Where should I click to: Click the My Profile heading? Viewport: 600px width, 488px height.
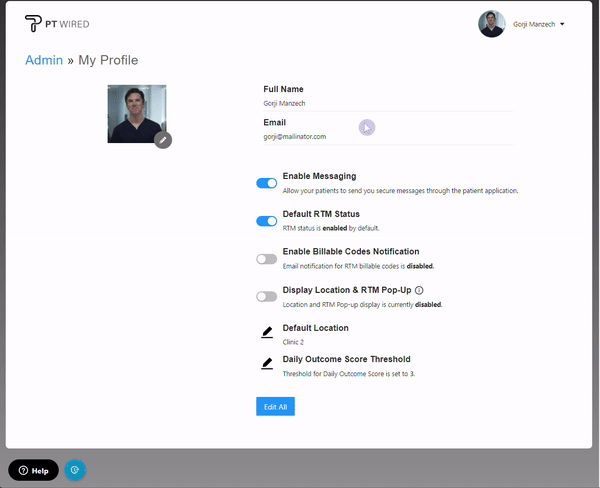point(108,60)
